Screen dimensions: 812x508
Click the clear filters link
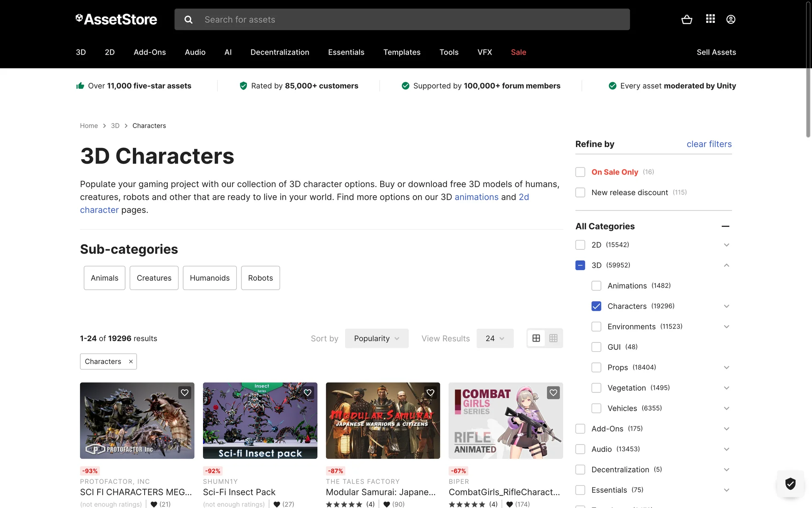[709, 144]
